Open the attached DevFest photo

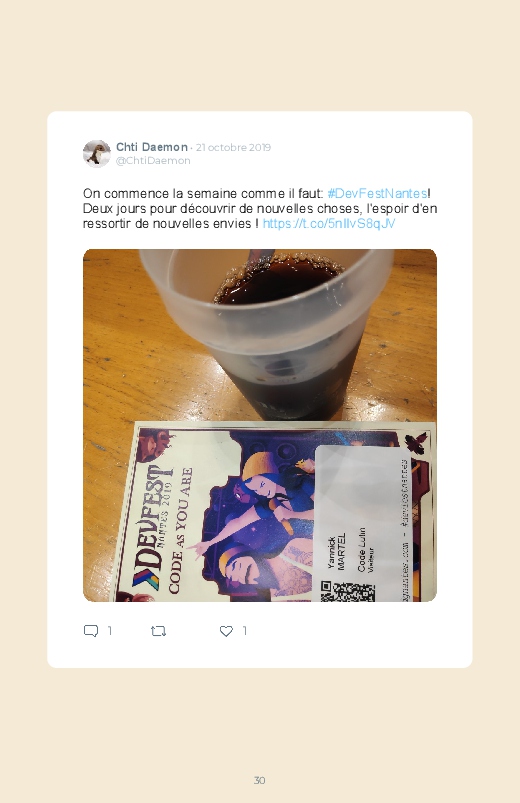click(260, 425)
